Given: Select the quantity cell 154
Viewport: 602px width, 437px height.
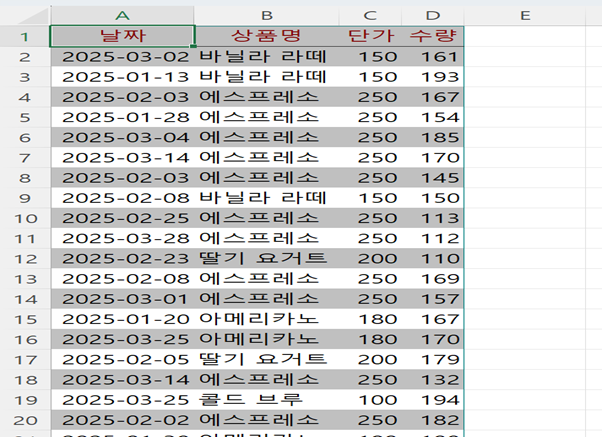Looking at the screenshot, I should [433, 117].
